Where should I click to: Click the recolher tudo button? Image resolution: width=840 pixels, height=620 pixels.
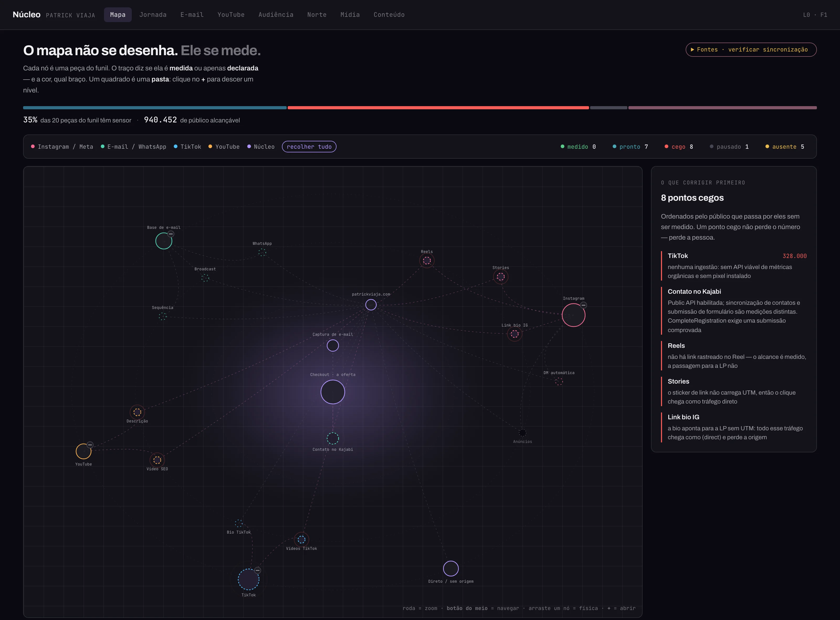pos(309,147)
